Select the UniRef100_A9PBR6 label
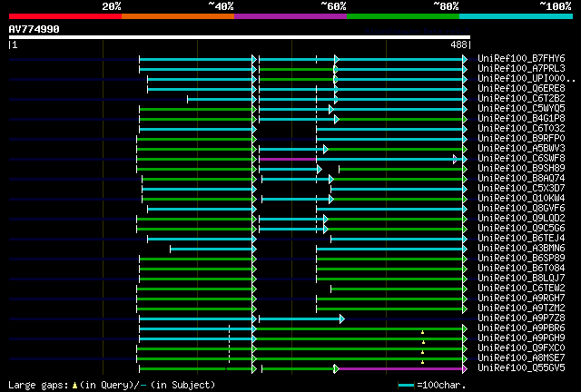The height and width of the screenshot is (392, 581). [x=521, y=328]
